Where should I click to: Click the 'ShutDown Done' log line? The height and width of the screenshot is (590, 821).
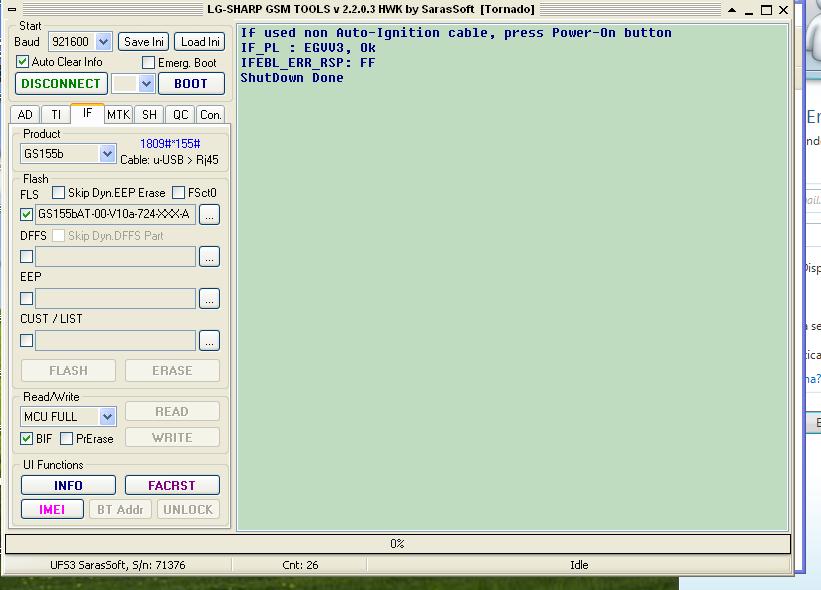[292, 78]
